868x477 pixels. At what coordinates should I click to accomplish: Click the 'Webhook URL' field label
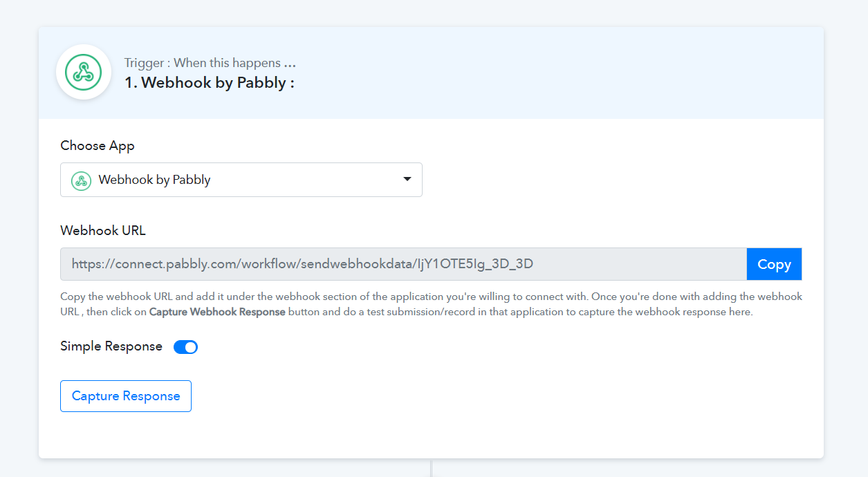coord(103,231)
